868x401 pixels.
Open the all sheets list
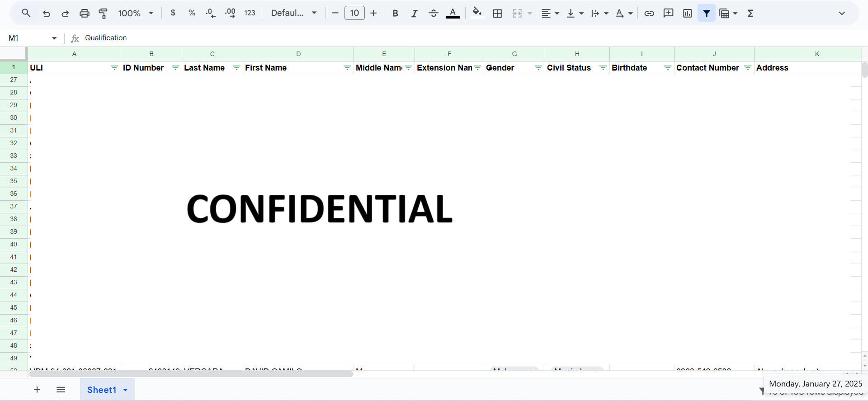click(61, 390)
